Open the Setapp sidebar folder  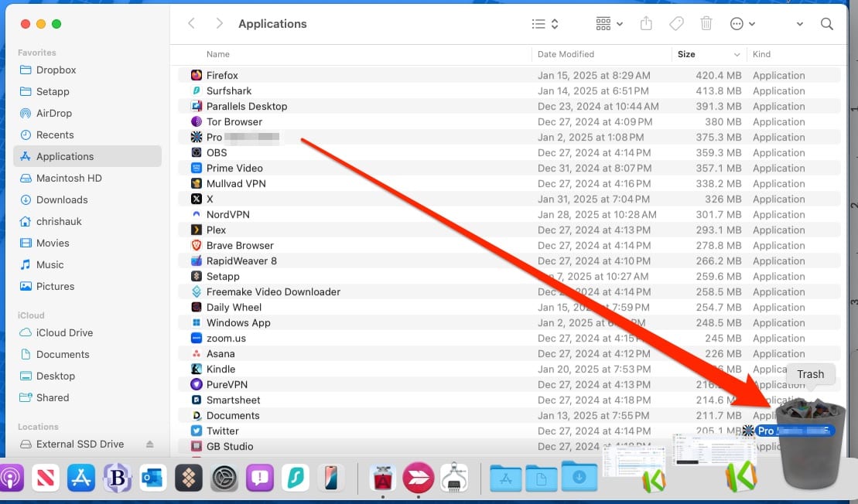[87, 91]
